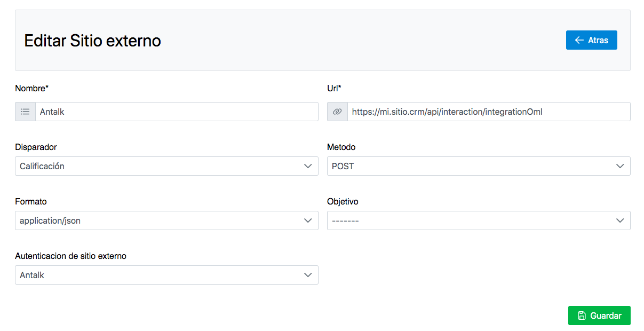Click into the Url input field

(x=488, y=112)
